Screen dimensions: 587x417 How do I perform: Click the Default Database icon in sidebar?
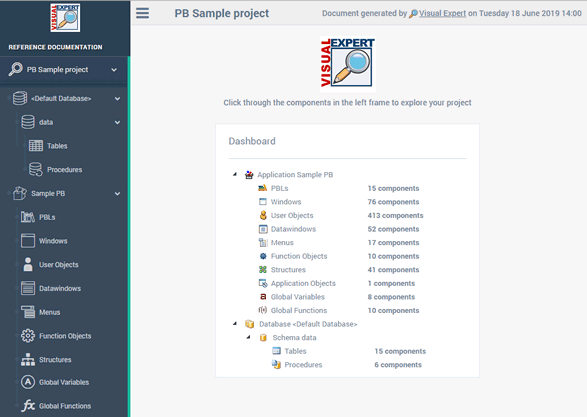click(20, 98)
